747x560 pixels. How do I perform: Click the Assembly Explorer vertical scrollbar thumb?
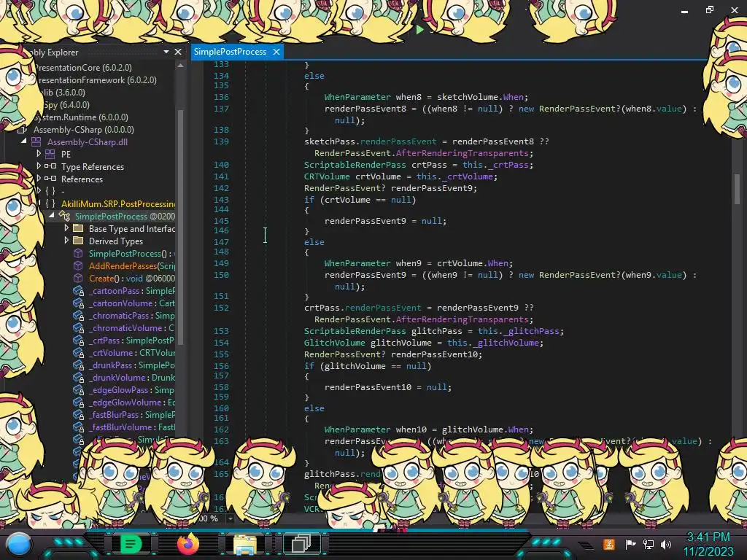tap(180, 226)
